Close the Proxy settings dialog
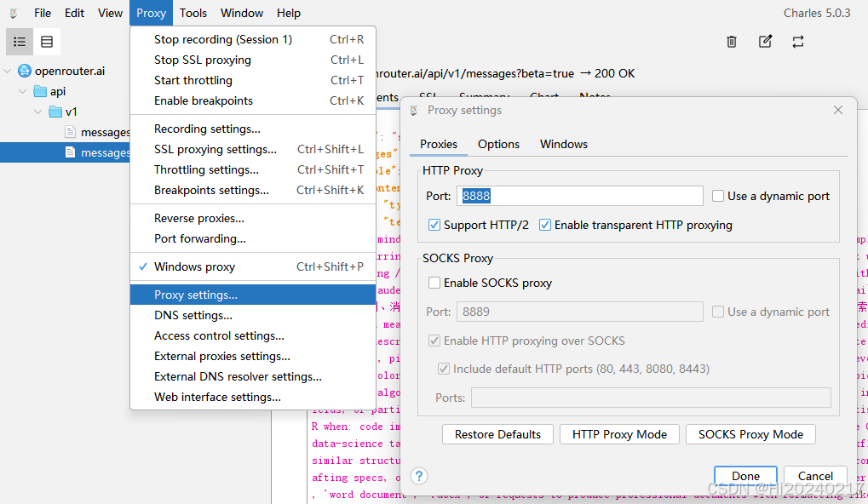Image resolution: width=868 pixels, height=504 pixels. [838, 110]
